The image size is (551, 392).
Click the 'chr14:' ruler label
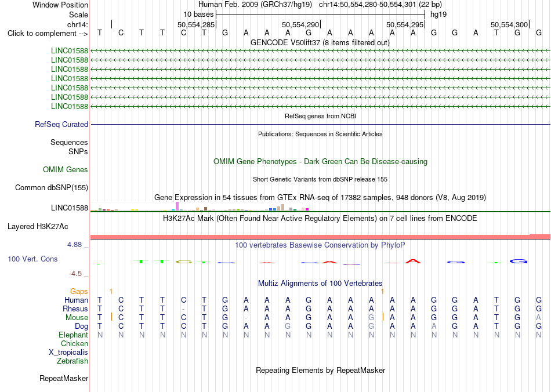pyautogui.click(x=78, y=24)
